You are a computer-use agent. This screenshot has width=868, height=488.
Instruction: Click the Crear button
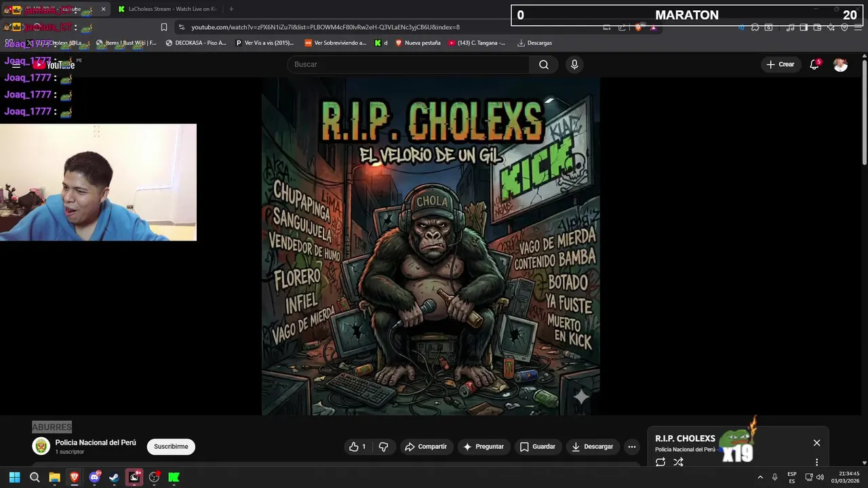pyautogui.click(x=780, y=64)
